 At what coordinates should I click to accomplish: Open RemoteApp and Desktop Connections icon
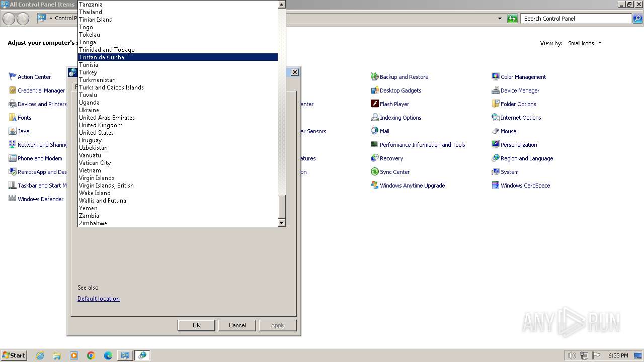tap(13, 172)
